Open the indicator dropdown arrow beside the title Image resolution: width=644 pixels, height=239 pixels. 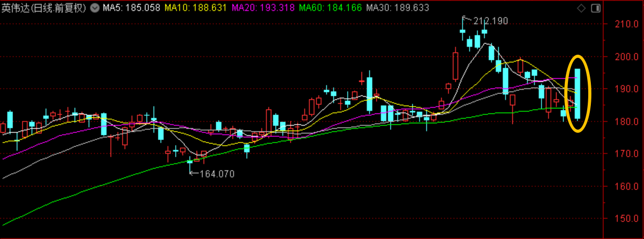[94, 8]
